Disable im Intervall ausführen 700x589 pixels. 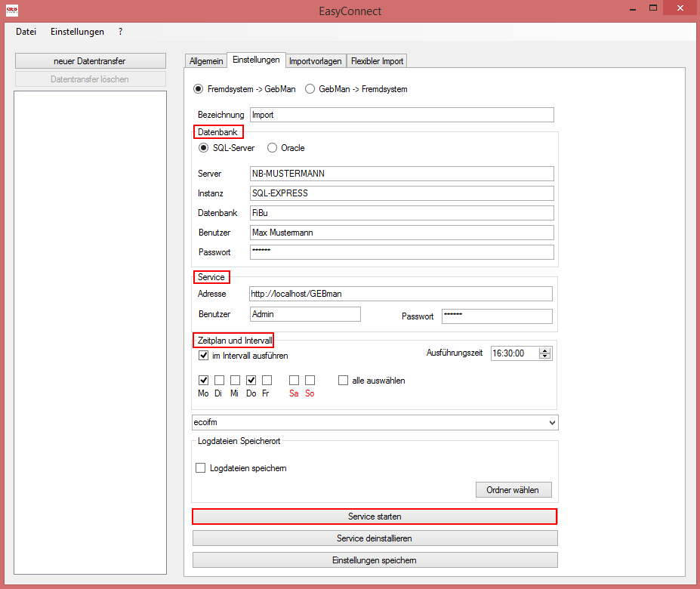(x=203, y=355)
